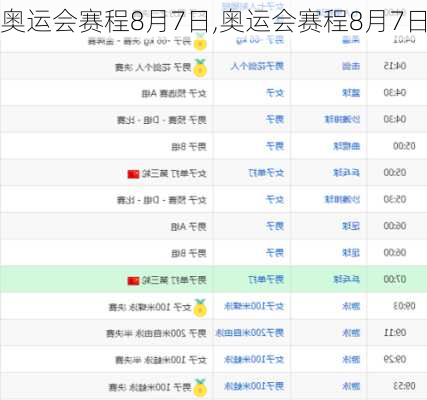Viewport: 427px width, 400px height.
Task: Click gold medal icon beside 男子花剑个人决赛
Action: coord(200,68)
